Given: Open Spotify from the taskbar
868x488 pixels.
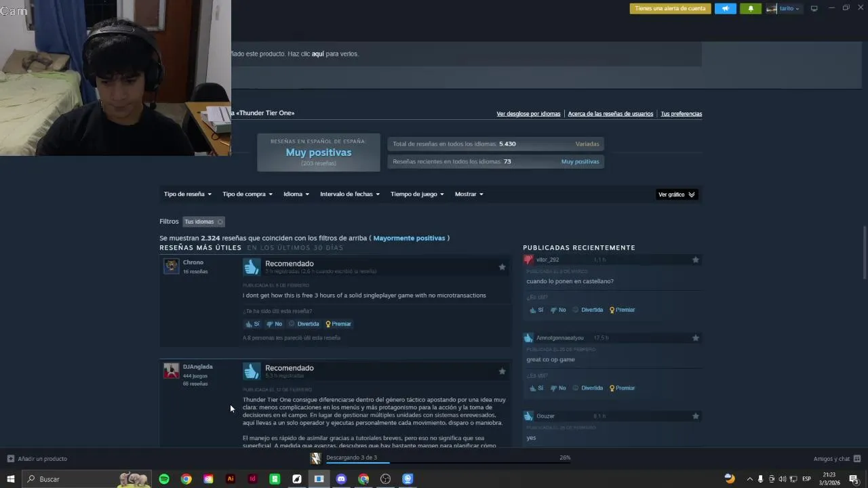Looking at the screenshot, I should (x=164, y=479).
